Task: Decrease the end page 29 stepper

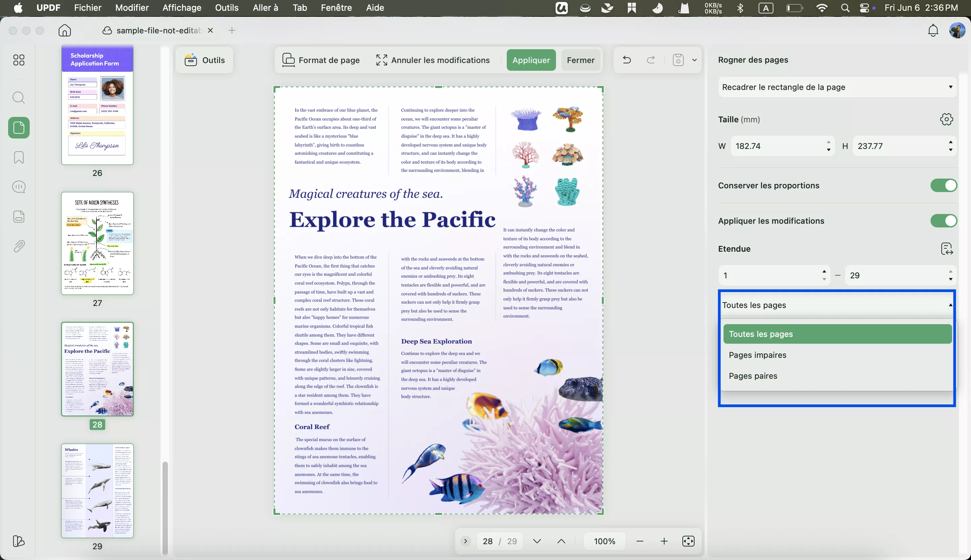Action: click(950, 280)
